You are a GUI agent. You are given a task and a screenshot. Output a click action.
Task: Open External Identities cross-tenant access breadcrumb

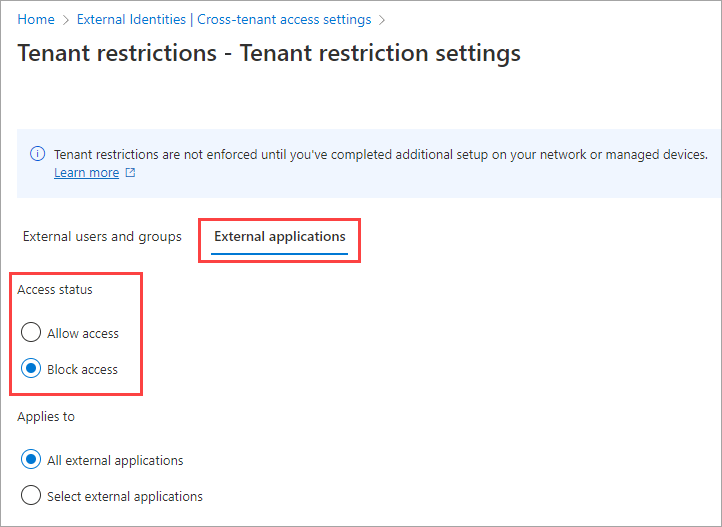(223, 19)
